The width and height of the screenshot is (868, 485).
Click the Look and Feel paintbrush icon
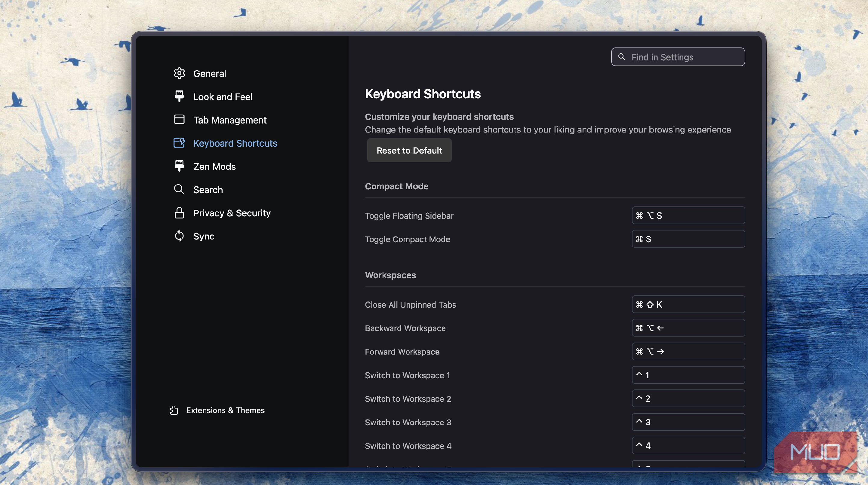click(x=179, y=96)
